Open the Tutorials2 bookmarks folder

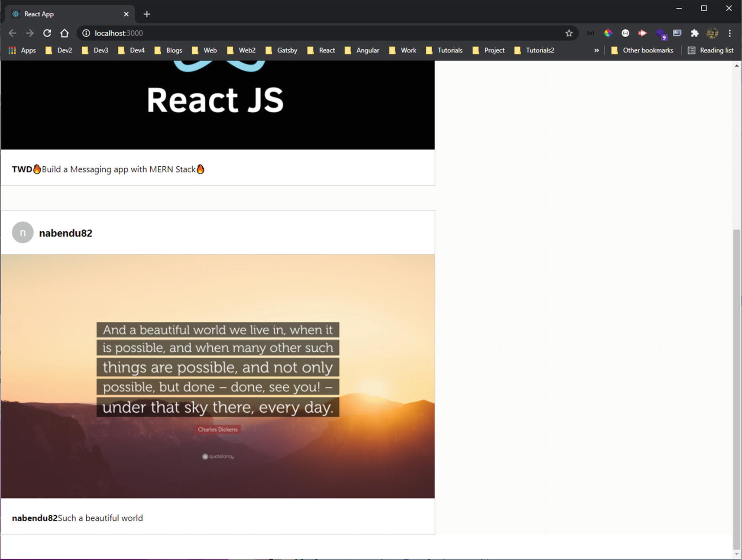tap(535, 50)
